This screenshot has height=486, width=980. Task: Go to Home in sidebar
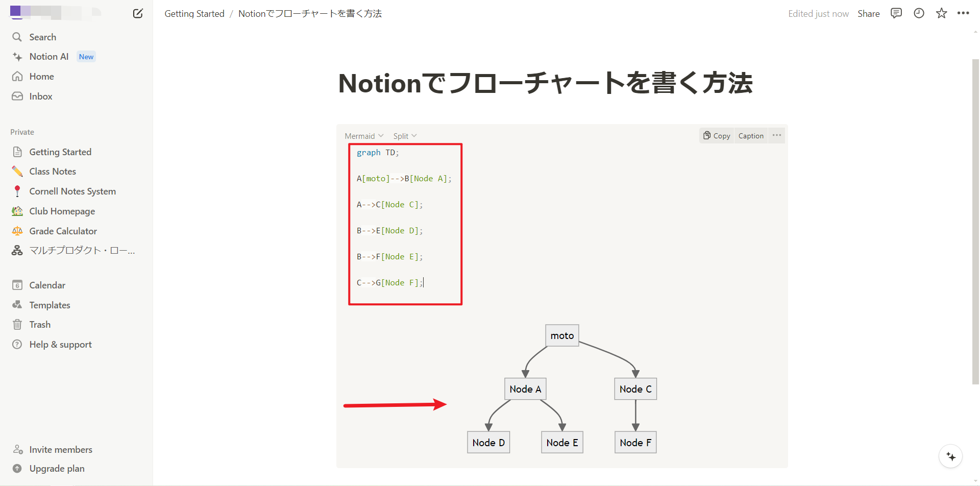42,77
